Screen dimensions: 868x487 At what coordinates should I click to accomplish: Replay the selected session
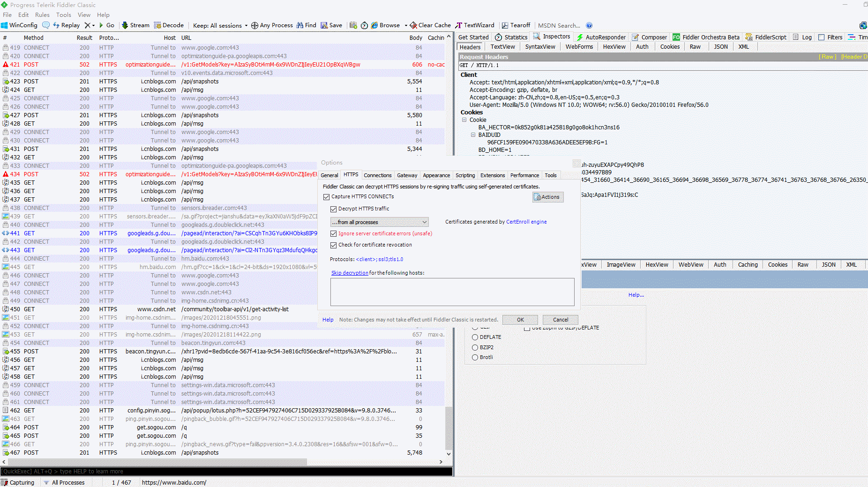coord(66,25)
